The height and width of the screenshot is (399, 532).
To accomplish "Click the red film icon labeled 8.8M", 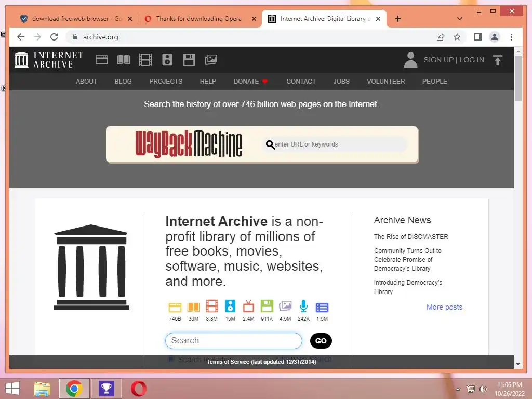I will (x=212, y=307).
